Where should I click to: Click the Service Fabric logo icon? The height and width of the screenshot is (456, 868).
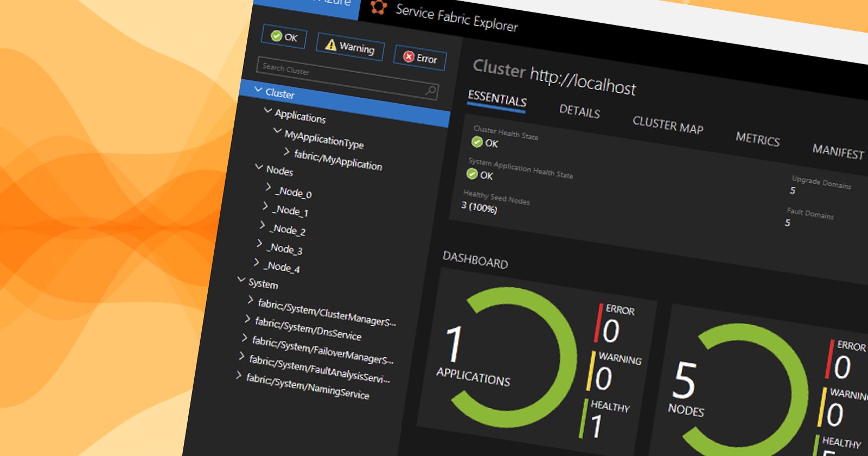coord(378,7)
